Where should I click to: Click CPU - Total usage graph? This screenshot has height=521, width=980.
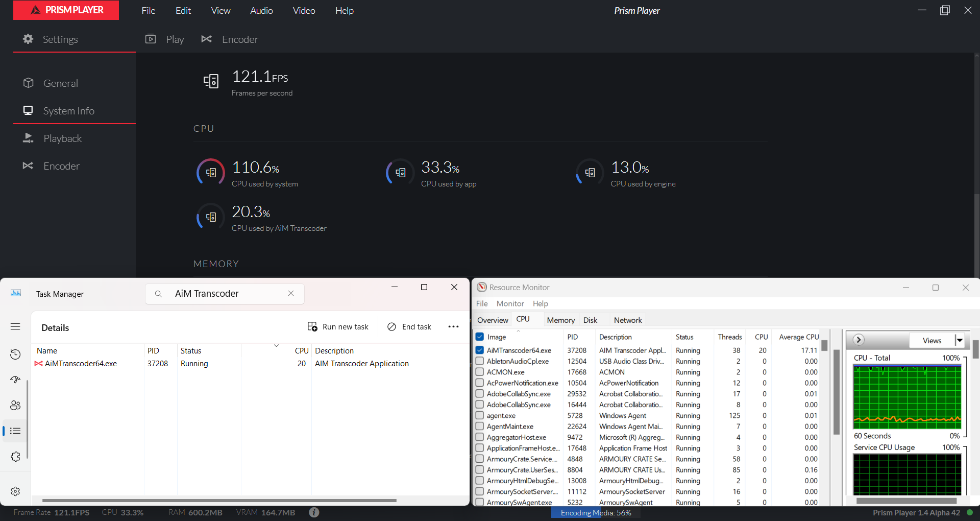[907, 396]
